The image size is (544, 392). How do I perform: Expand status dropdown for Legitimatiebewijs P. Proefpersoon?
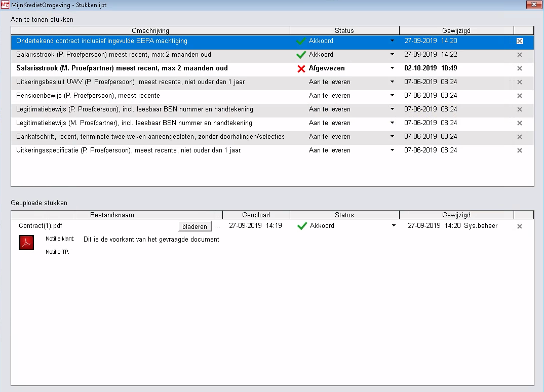click(392, 109)
